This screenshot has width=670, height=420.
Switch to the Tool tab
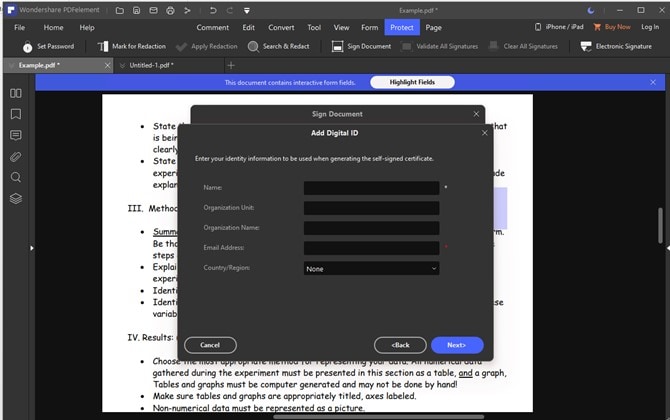pyautogui.click(x=314, y=27)
